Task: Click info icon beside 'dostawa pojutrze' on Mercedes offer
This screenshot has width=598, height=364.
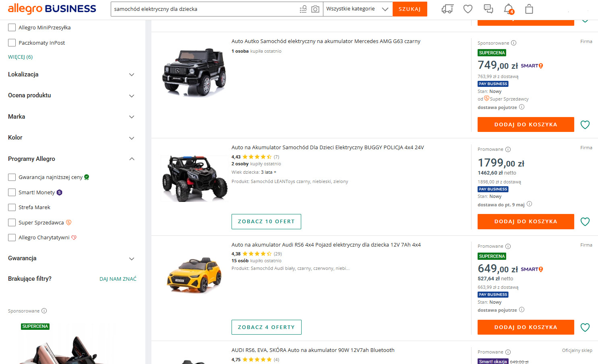Action: pyautogui.click(x=521, y=107)
